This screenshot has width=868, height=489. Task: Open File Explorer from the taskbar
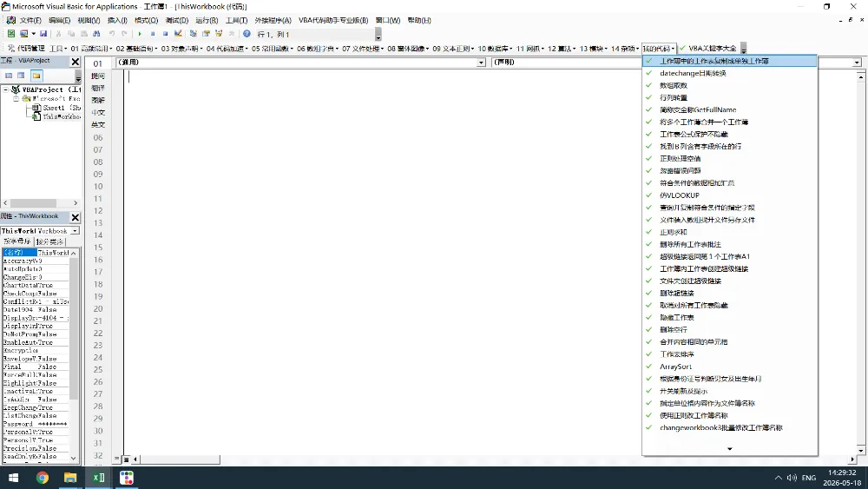[69, 478]
